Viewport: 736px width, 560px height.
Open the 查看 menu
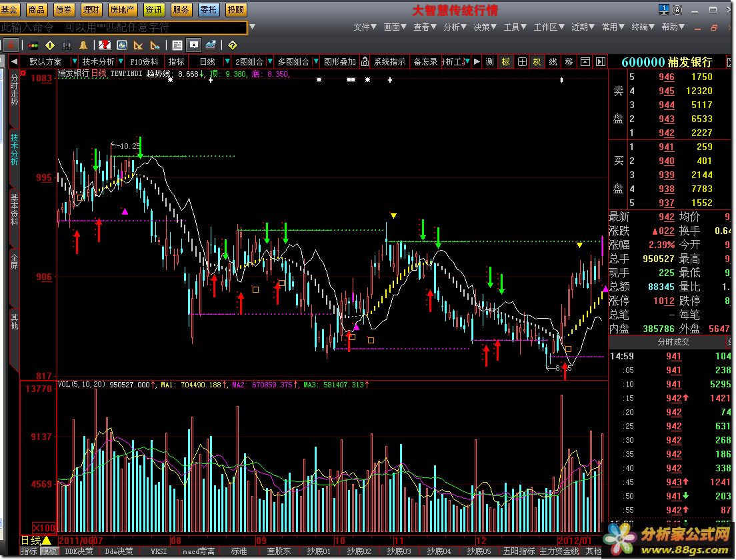[425, 27]
